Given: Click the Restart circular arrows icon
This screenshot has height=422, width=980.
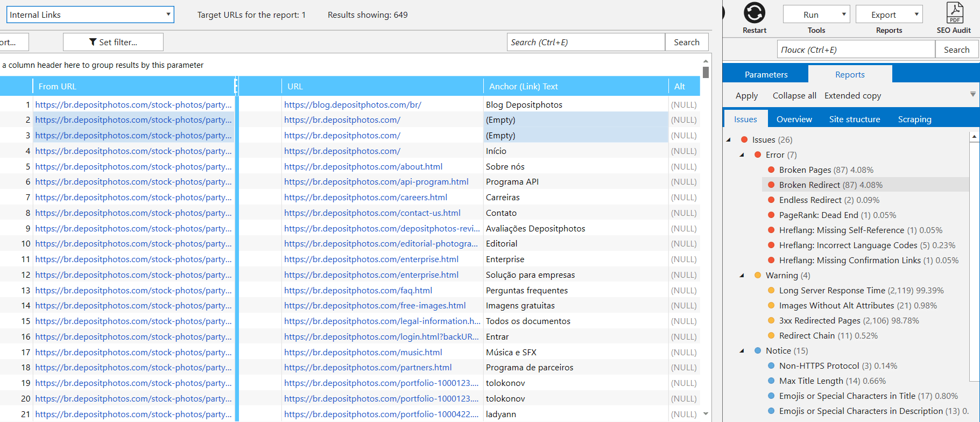Looking at the screenshot, I should point(755,13).
